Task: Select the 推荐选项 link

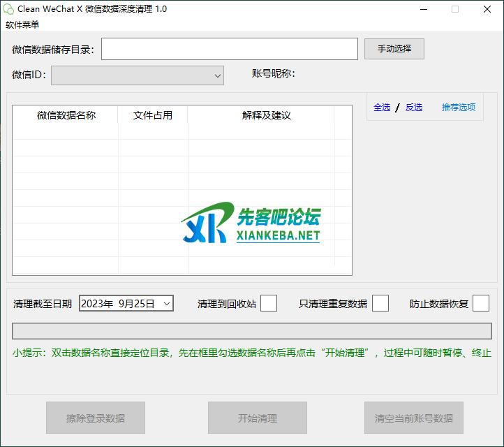Action: tap(458, 108)
